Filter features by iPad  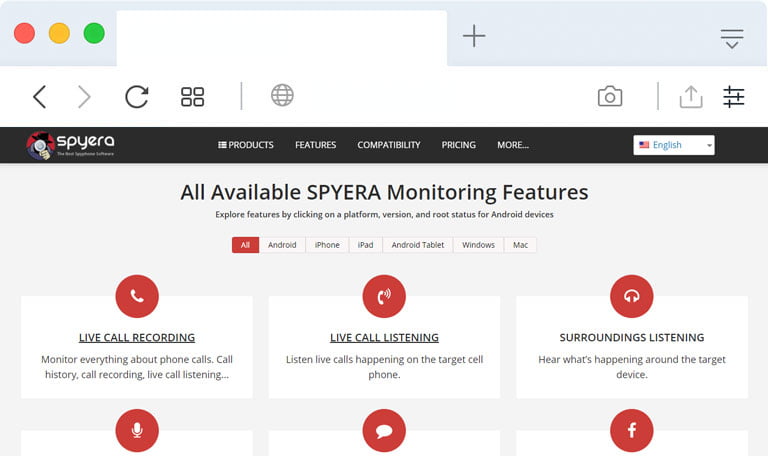[x=365, y=245]
